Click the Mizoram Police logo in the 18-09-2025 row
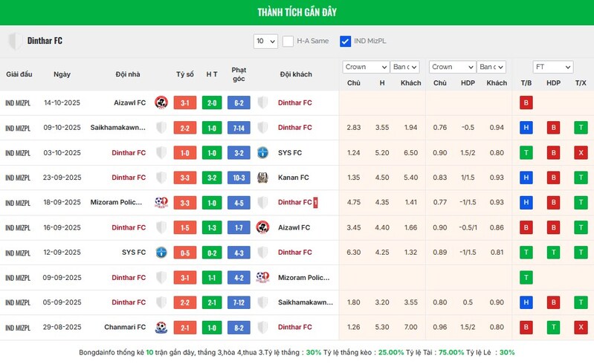 [161, 202]
